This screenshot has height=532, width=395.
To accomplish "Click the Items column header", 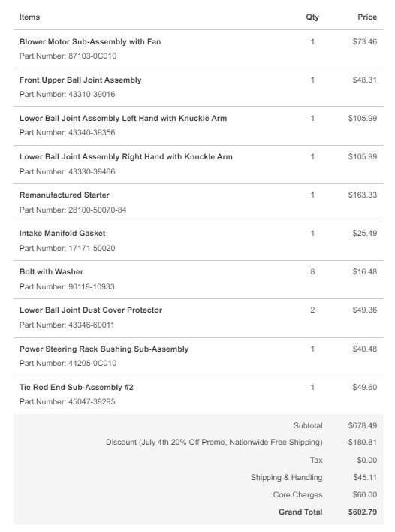I will pos(29,17).
